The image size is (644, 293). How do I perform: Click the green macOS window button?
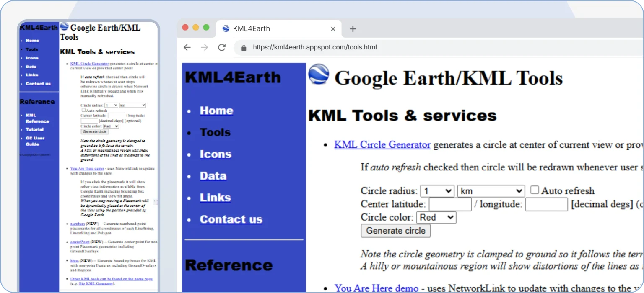tap(206, 27)
